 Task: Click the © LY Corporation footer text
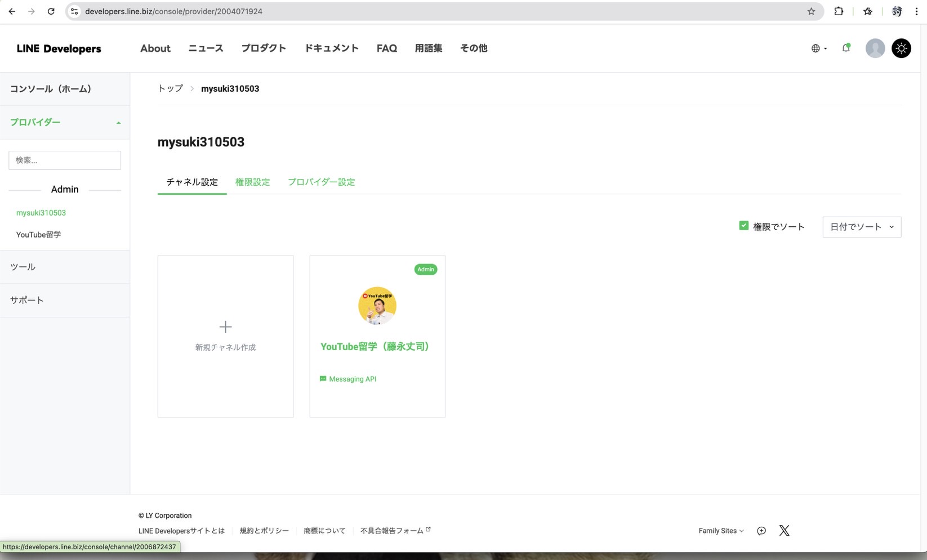165,516
